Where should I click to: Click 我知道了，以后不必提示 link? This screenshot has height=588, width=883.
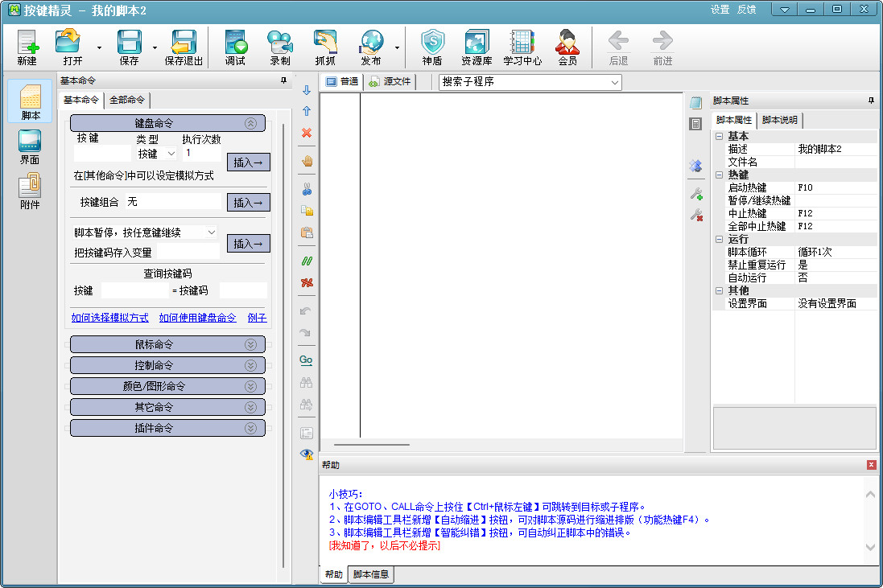pos(385,546)
